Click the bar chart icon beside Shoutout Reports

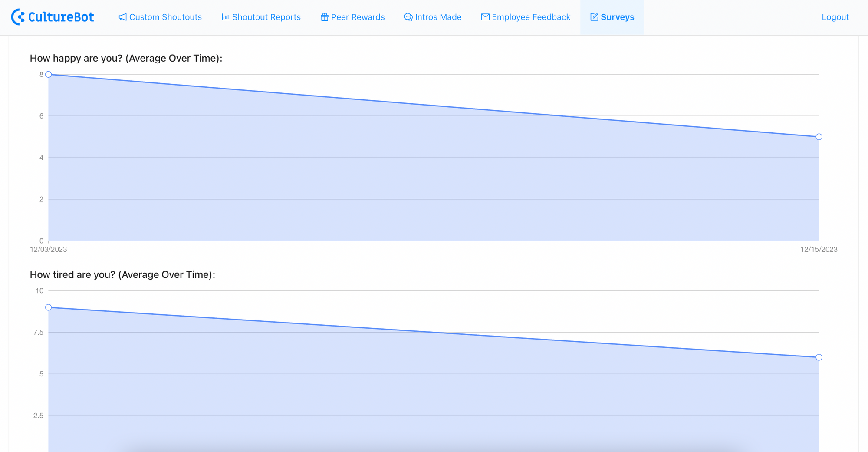pyautogui.click(x=225, y=17)
